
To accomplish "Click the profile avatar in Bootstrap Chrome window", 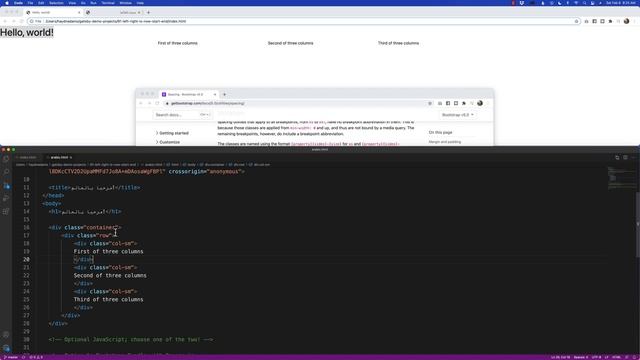I will 480,103.
